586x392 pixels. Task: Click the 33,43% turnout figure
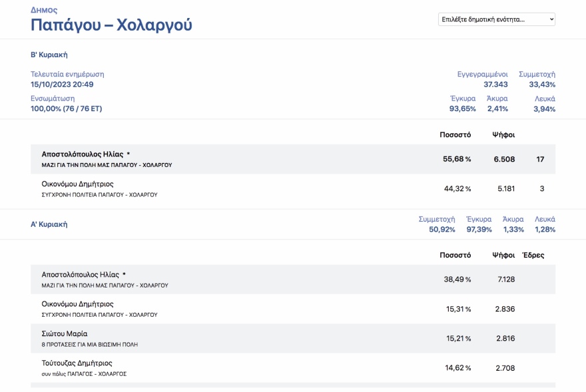[541, 85]
